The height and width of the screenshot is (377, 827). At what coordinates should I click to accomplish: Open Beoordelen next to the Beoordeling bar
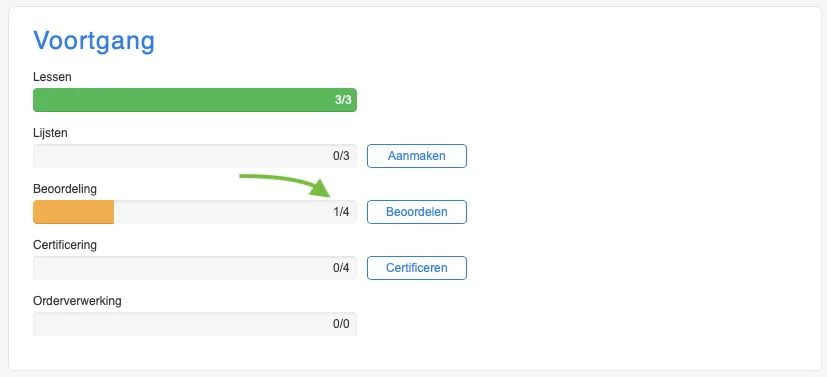tap(417, 212)
